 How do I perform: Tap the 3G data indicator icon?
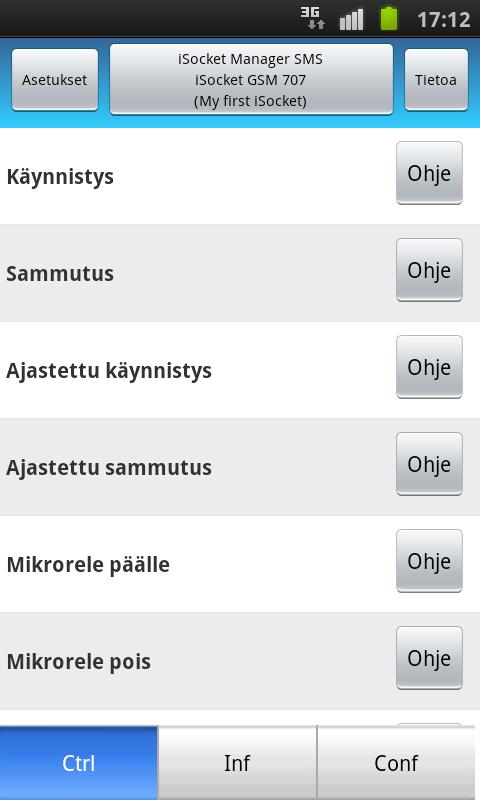click(x=312, y=18)
